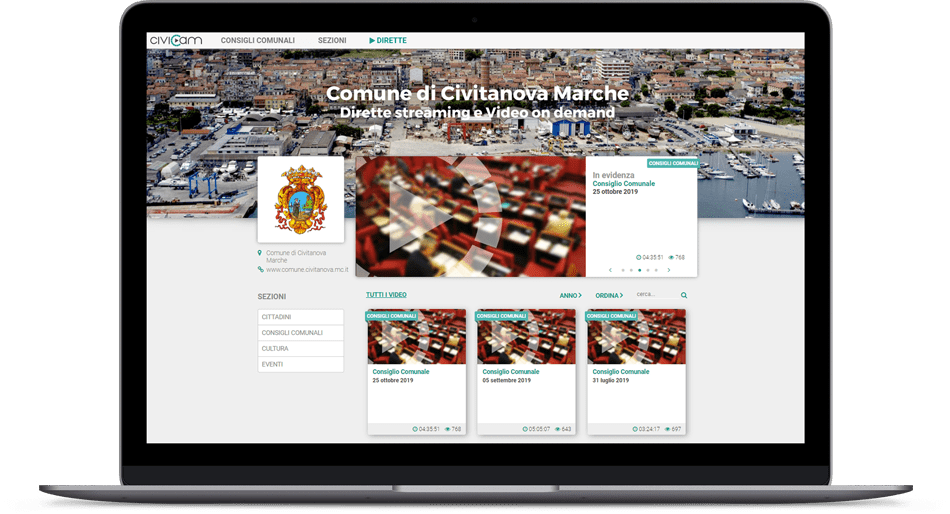Expand the ANNO filter
Screen dimensions: 950x514
[x=570, y=296]
